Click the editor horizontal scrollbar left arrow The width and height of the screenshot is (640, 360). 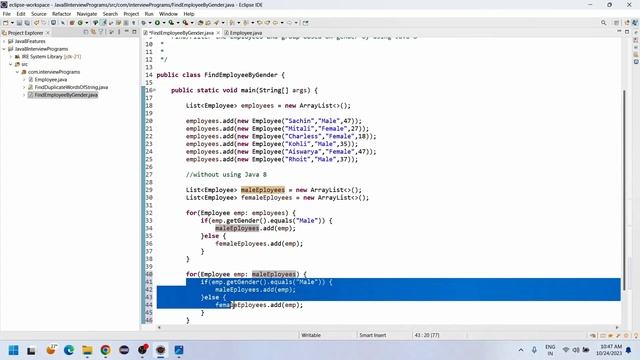tap(159, 327)
